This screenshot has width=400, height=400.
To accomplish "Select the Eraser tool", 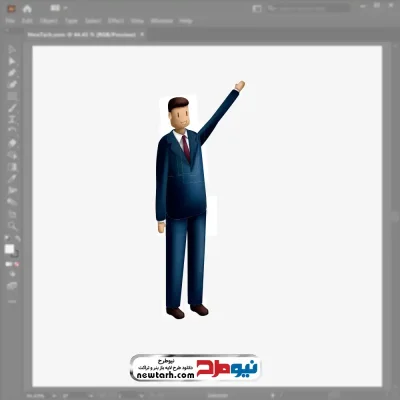I will (x=12, y=143).
